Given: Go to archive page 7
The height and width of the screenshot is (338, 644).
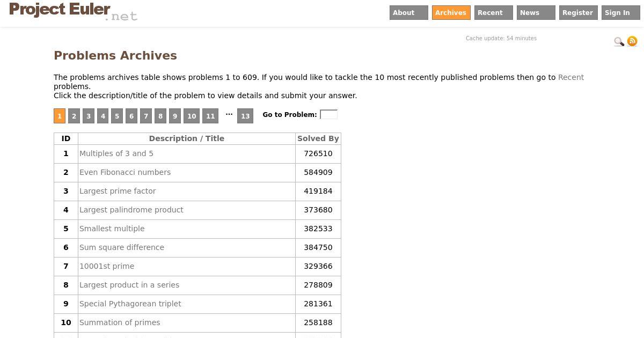Looking at the screenshot, I should point(146,116).
